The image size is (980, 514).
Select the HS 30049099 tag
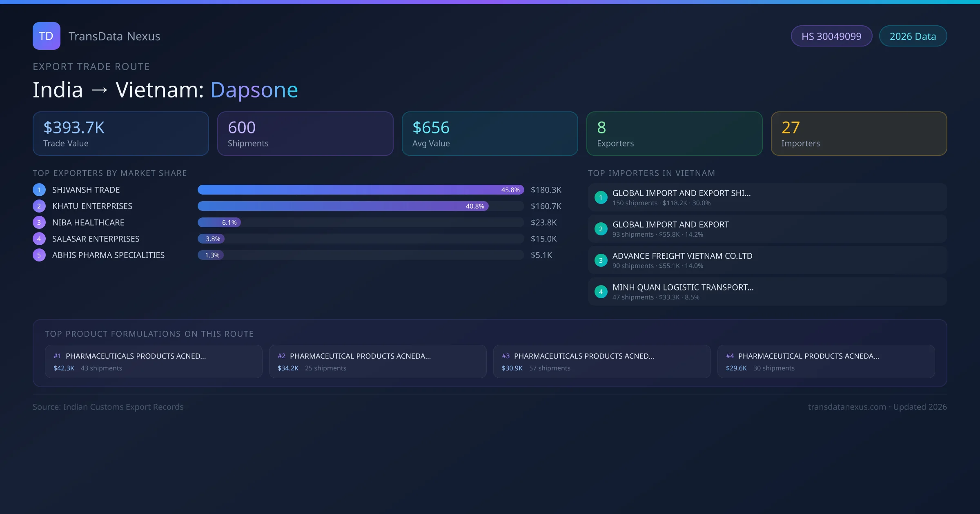[x=831, y=36]
